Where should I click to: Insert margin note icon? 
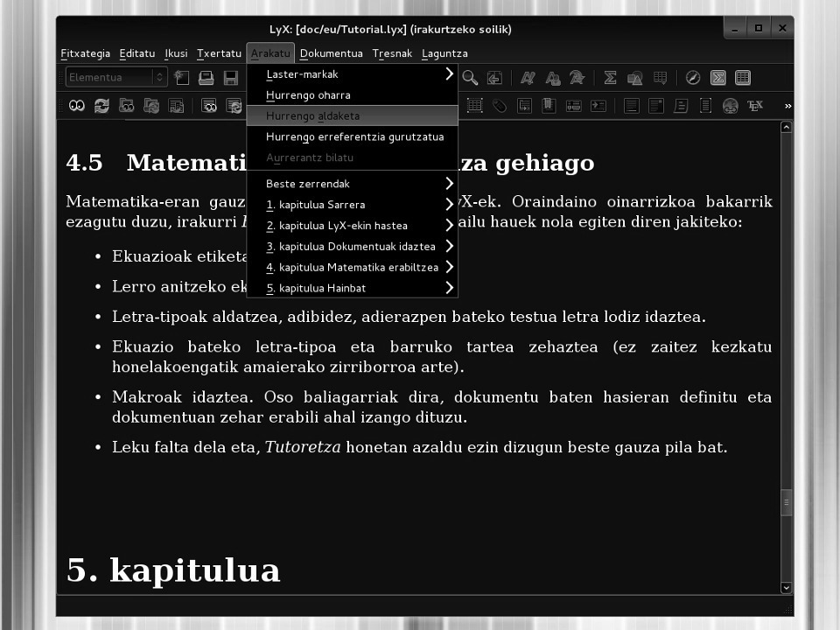click(656, 106)
